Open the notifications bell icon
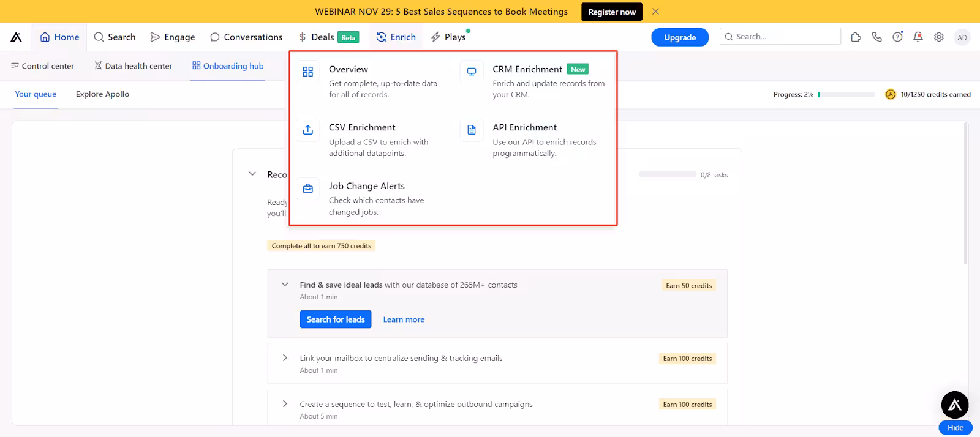The image size is (980, 437). pos(918,37)
